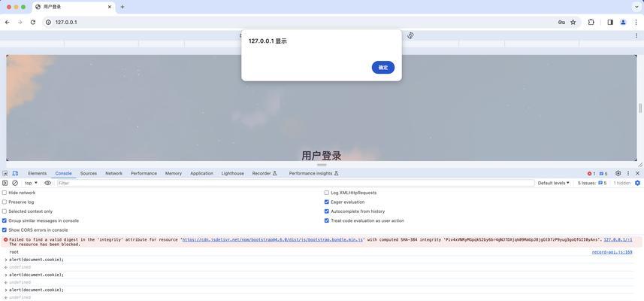Uncheck Treat code evaluation as user action

[327, 220]
